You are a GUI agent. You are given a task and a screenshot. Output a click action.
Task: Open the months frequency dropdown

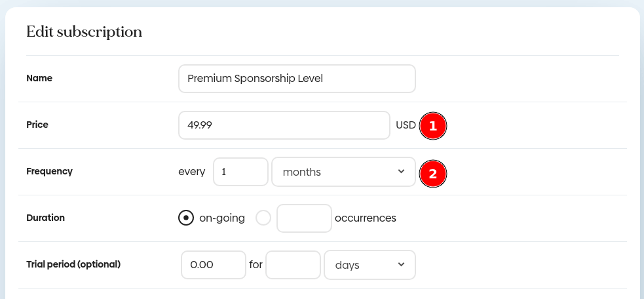(343, 172)
